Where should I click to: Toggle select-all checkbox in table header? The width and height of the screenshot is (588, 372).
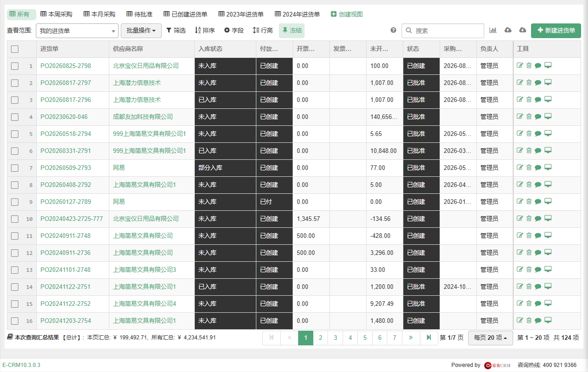pyautogui.click(x=15, y=49)
